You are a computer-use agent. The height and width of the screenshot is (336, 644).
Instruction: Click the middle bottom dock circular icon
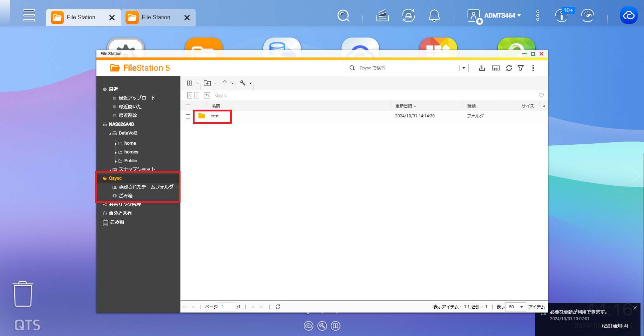point(322,326)
